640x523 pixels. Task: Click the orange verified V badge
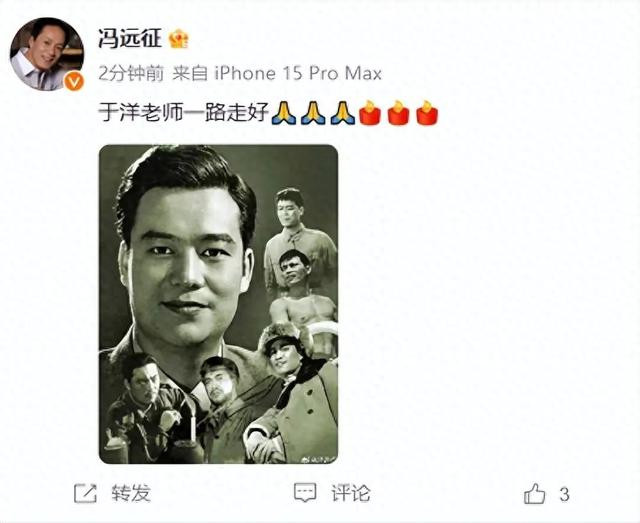click(74, 82)
